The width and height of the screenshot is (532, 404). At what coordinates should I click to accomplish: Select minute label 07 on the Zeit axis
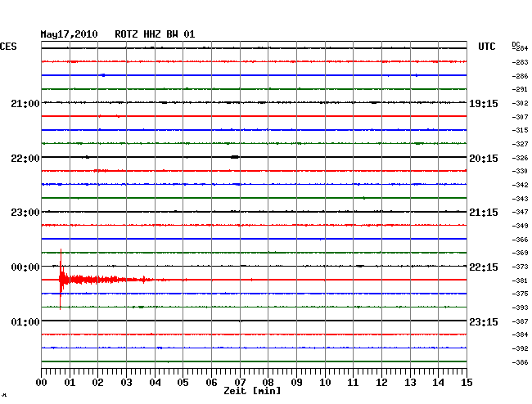(x=240, y=383)
